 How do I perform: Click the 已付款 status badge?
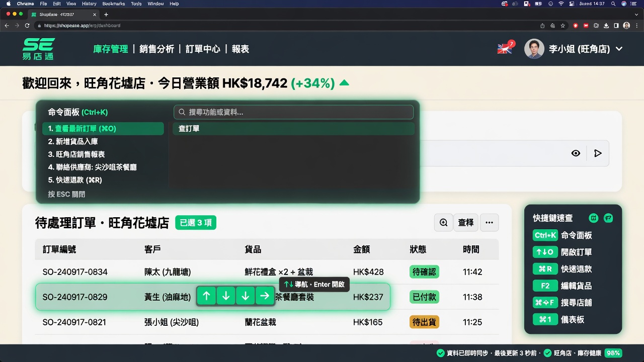424,297
